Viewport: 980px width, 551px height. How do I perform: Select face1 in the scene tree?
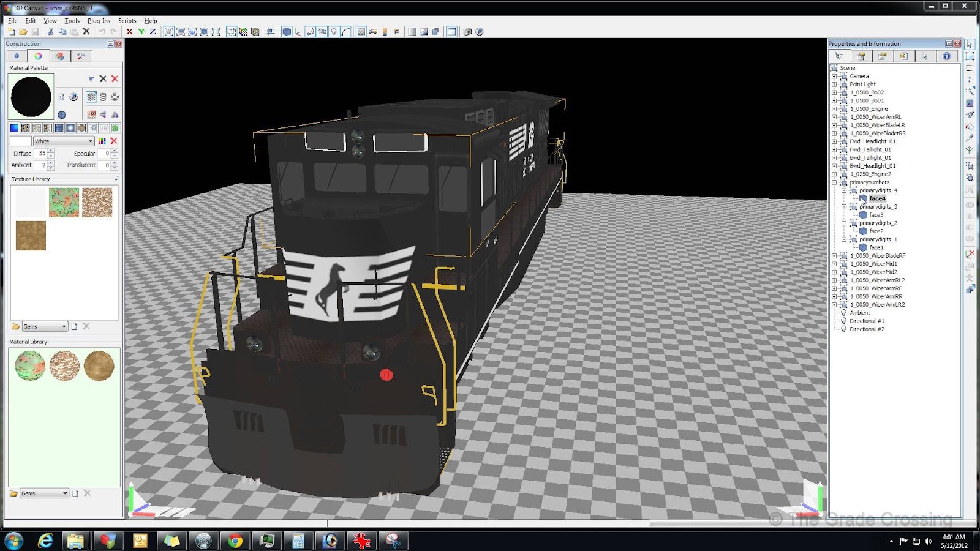tap(876, 248)
